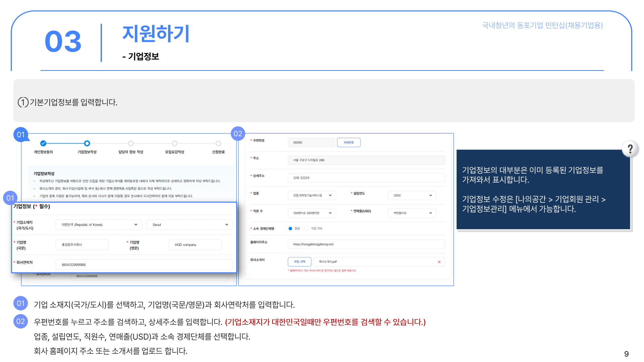This screenshot has height=362, width=644.
Task: Select the 직접 작성 radio button
Action: (307, 229)
